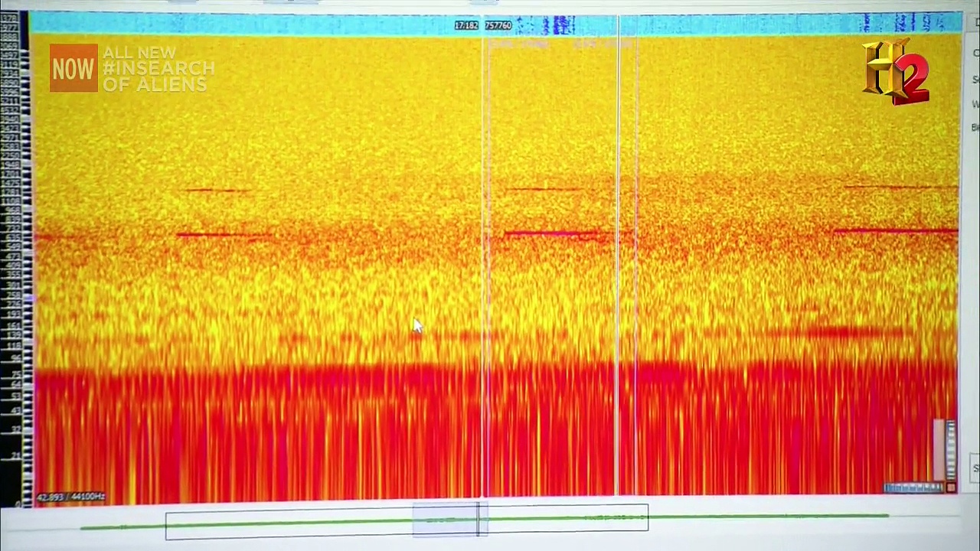This screenshot has height=551, width=980.
Task: Click the #INSEARCH OF ALIENS text
Action: [x=158, y=69]
